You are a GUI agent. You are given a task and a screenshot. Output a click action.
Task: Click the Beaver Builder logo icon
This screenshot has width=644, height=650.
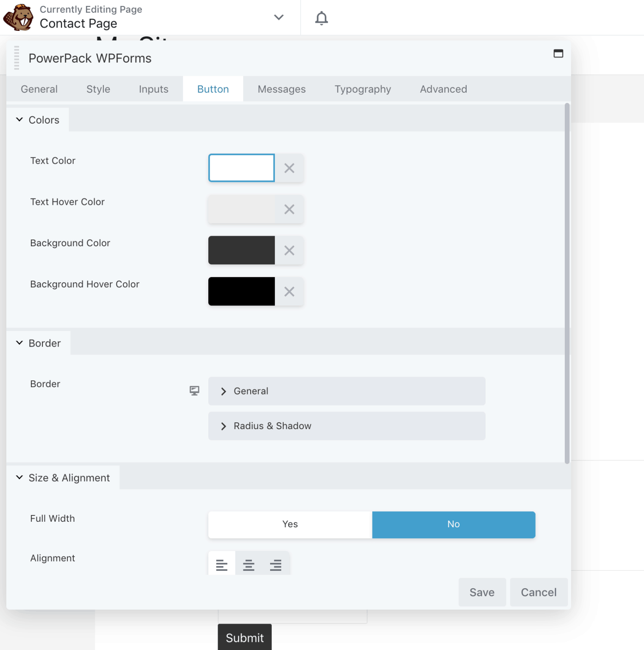[18, 18]
